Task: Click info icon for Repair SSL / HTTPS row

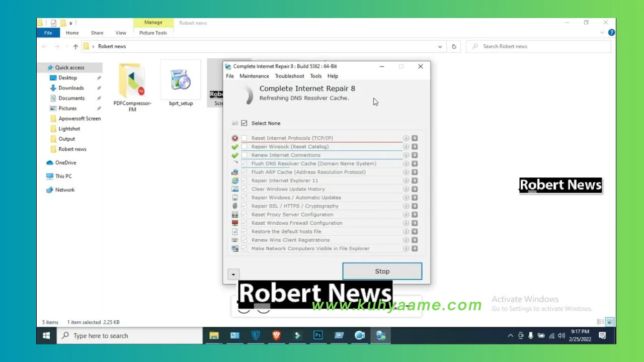Action: [406, 206]
